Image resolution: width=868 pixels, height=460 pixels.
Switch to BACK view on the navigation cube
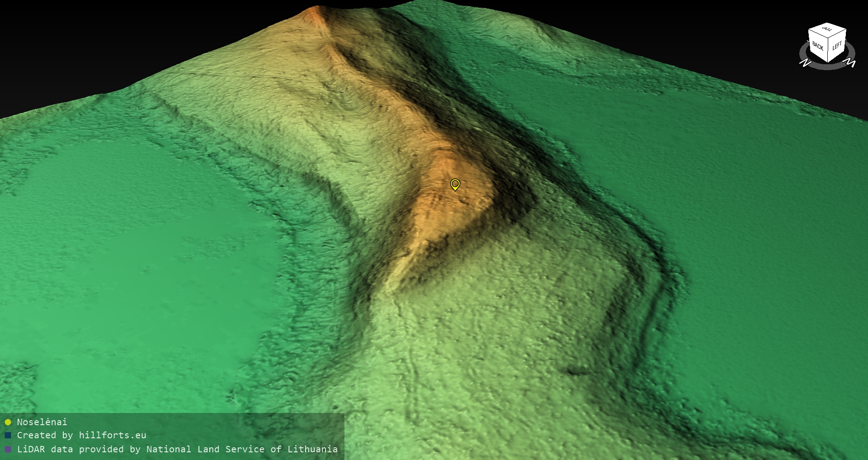pos(817,46)
